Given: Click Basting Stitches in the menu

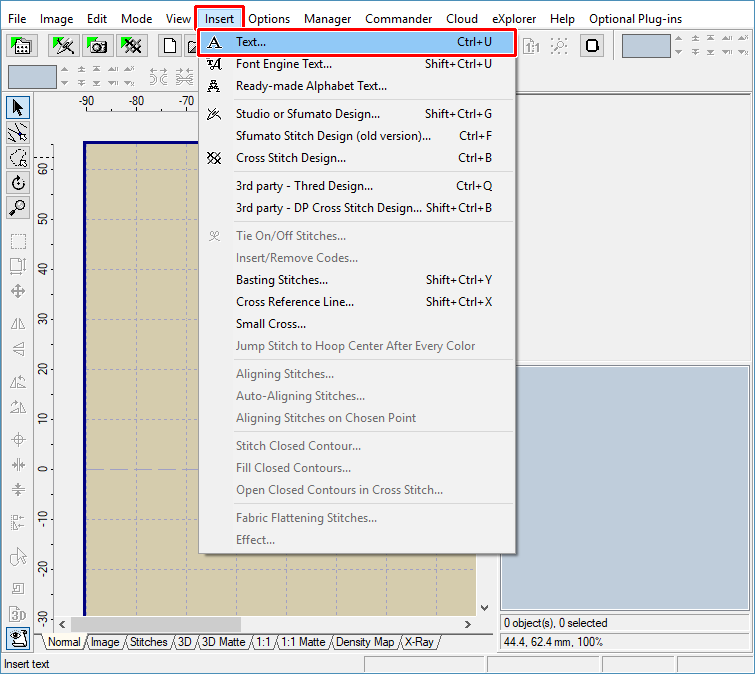Looking at the screenshot, I should tap(281, 280).
